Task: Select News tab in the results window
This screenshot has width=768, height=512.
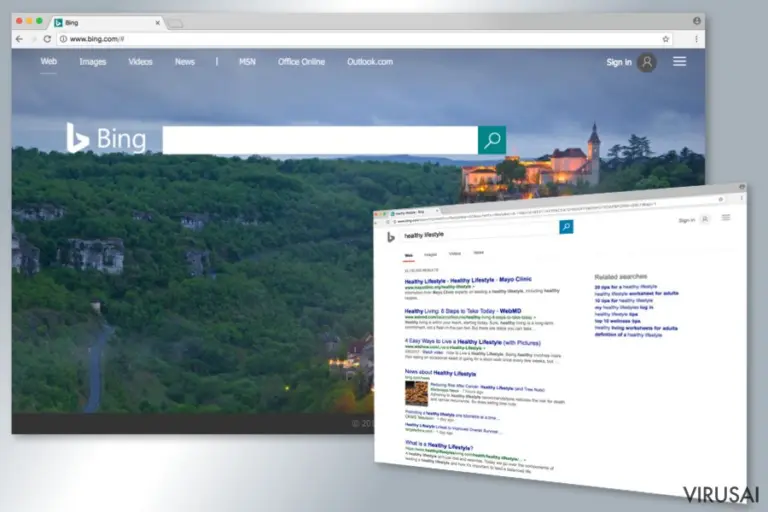Action: click(x=479, y=252)
